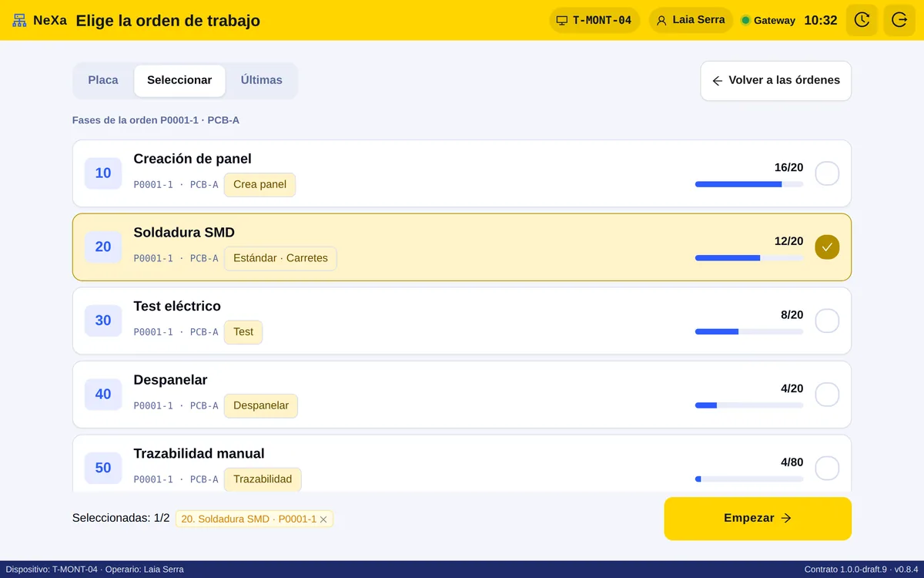Click the Test tag under Test eléctrico
This screenshot has height=578, width=924.
pos(243,332)
